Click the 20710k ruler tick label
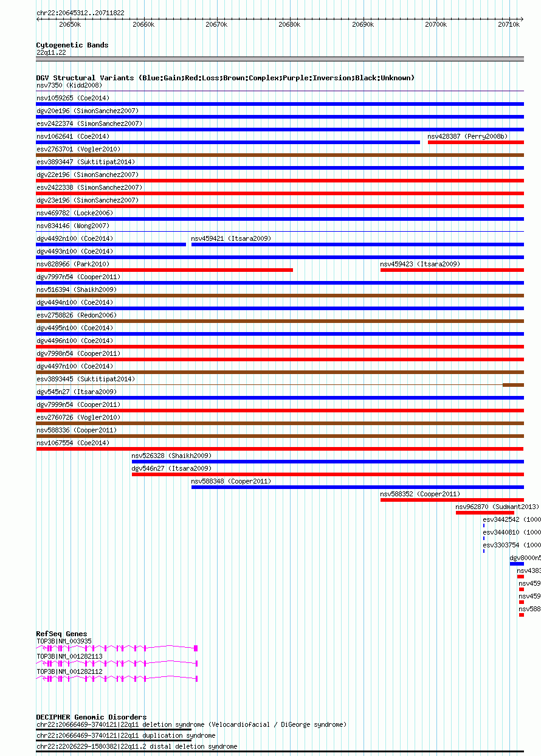Screen dimensions: 541x756 coord(509,24)
